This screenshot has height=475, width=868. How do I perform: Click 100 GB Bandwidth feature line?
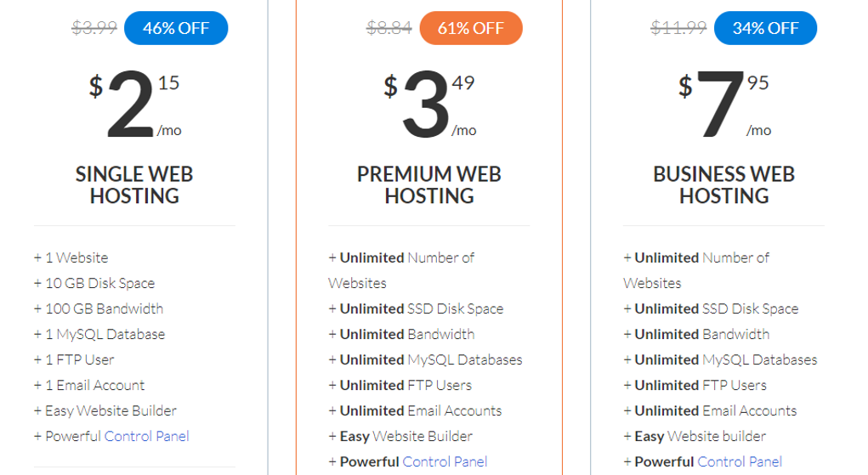[99, 309]
